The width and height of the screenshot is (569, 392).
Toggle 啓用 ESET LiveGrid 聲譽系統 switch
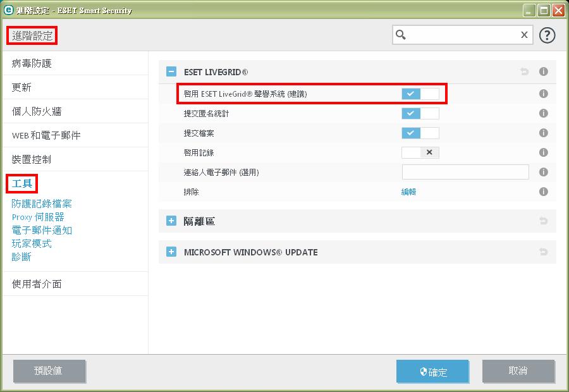pos(420,94)
